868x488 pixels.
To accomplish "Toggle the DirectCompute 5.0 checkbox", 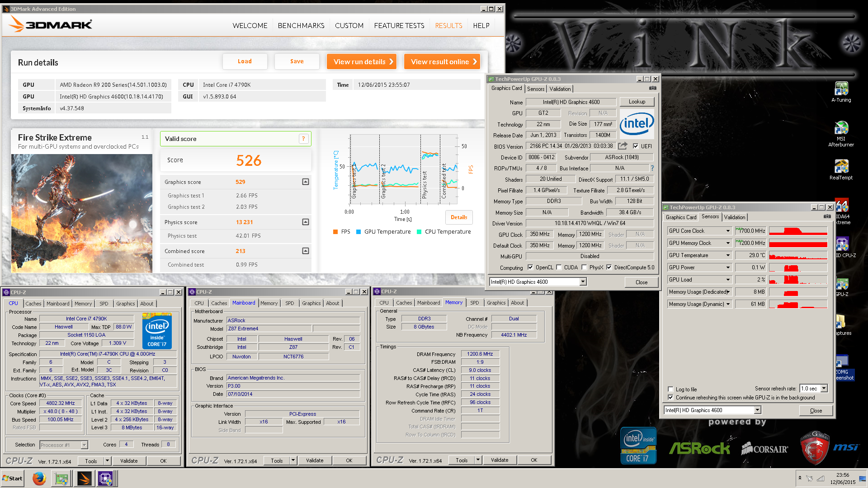I will [x=609, y=267].
